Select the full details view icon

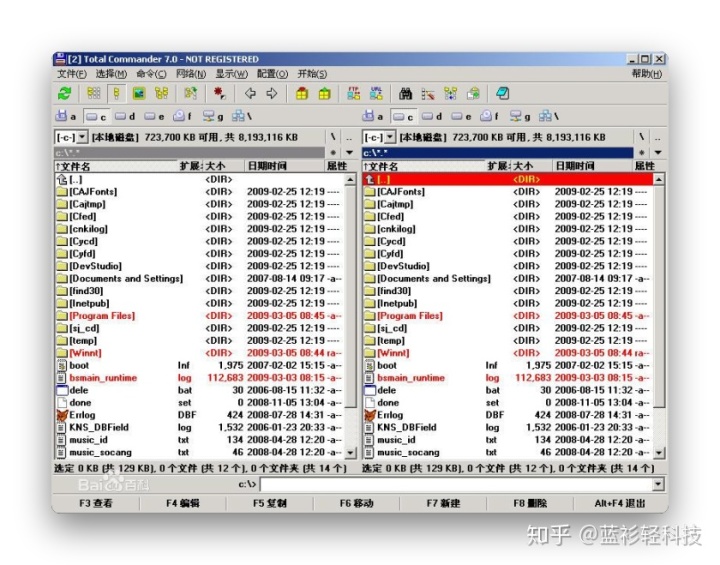[116, 94]
